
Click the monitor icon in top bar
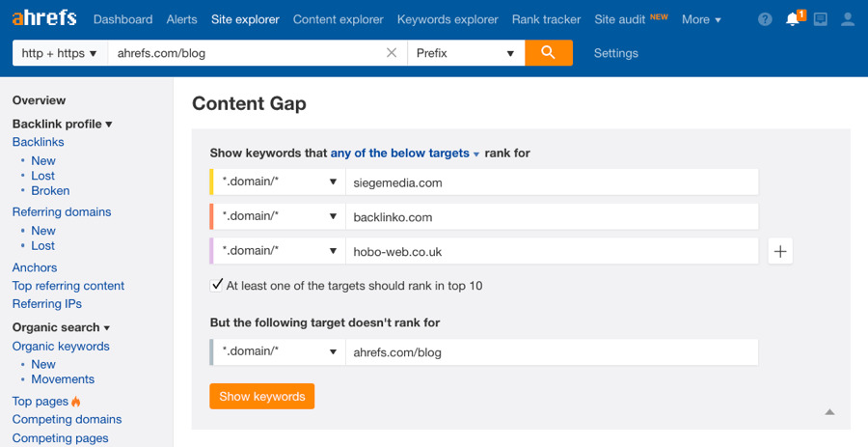click(820, 19)
